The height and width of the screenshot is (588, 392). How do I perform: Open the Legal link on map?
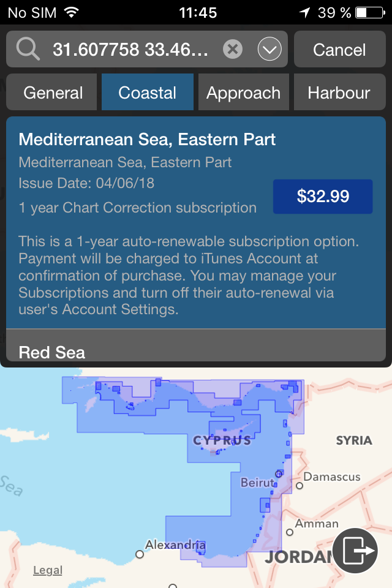tap(48, 570)
